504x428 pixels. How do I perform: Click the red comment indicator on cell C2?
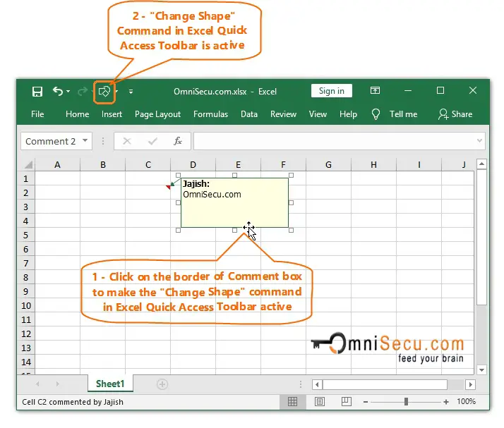click(x=168, y=187)
